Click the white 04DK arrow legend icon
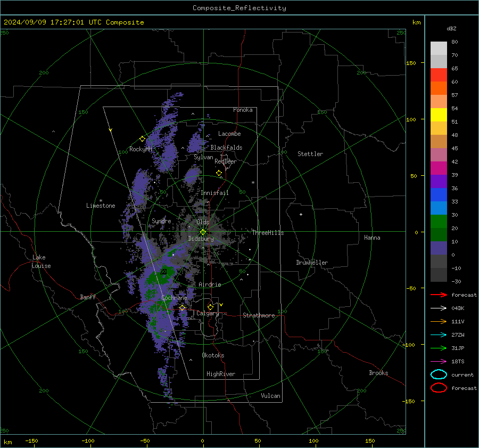479x448 pixels. (439, 308)
